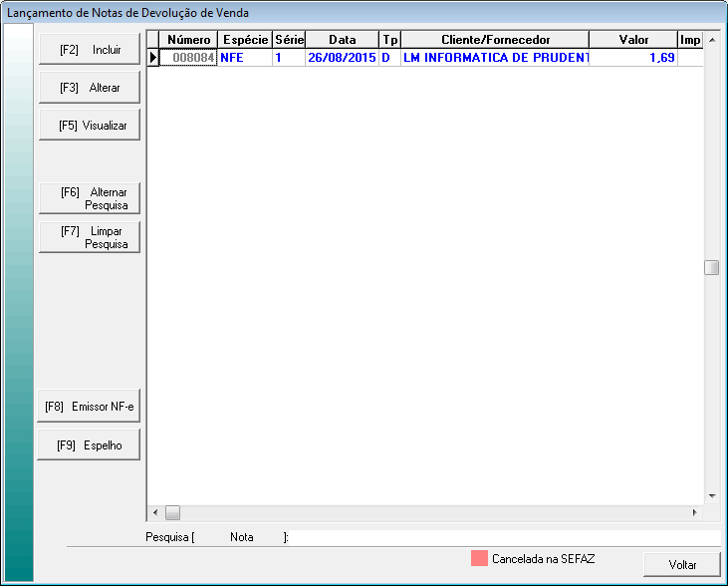Viewport: 728px width, 586px height.
Task: Open the [F8] Emissor NF-e
Action: tap(90, 407)
